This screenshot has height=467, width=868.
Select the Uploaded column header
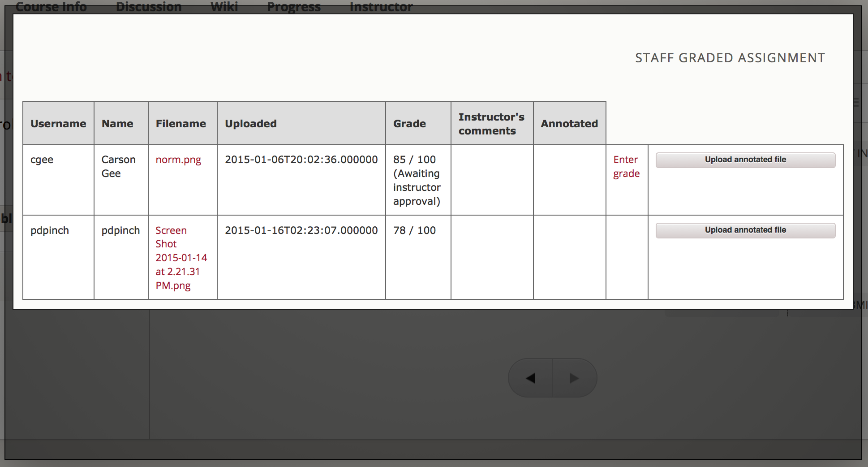coord(301,124)
